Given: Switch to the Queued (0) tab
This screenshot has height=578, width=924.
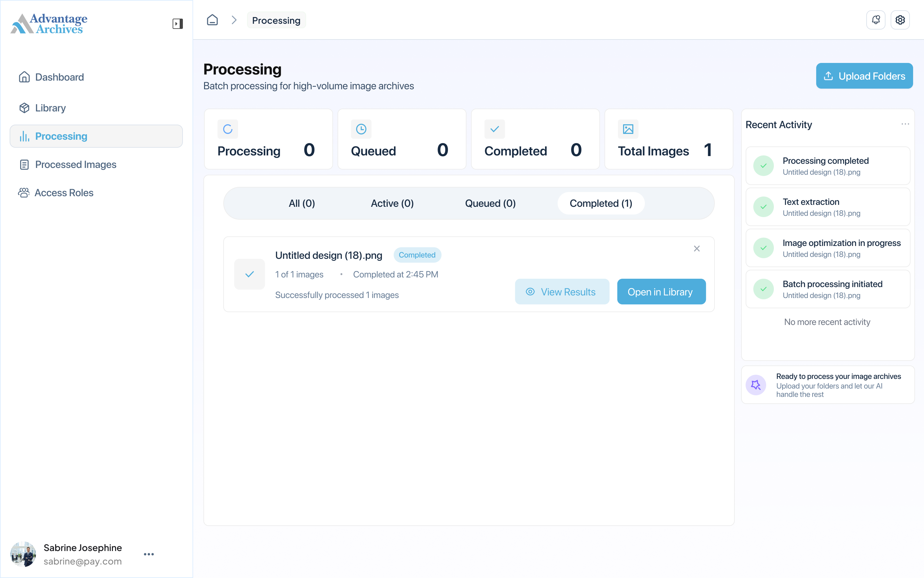Looking at the screenshot, I should (490, 203).
